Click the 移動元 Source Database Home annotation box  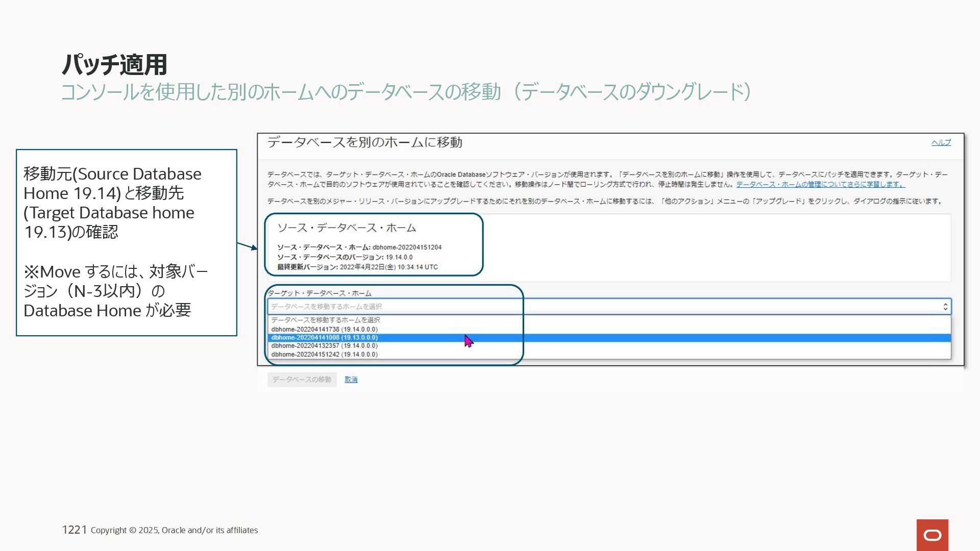126,242
